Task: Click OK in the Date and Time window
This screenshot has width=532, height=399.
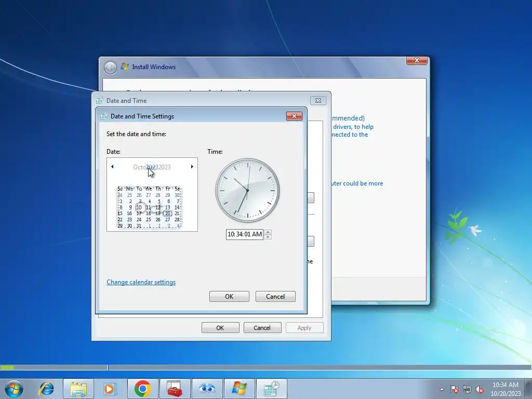Action: 220,328
